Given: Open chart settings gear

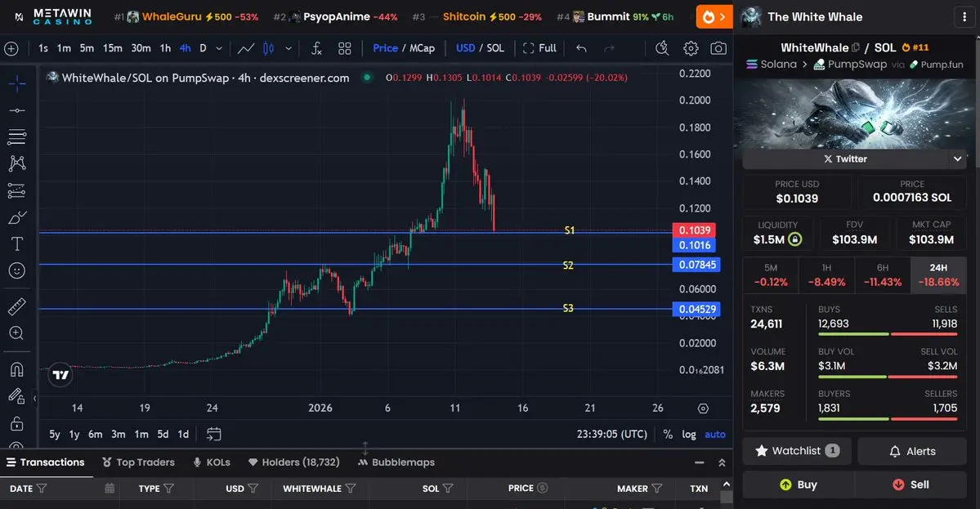Looking at the screenshot, I should (691, 48).
